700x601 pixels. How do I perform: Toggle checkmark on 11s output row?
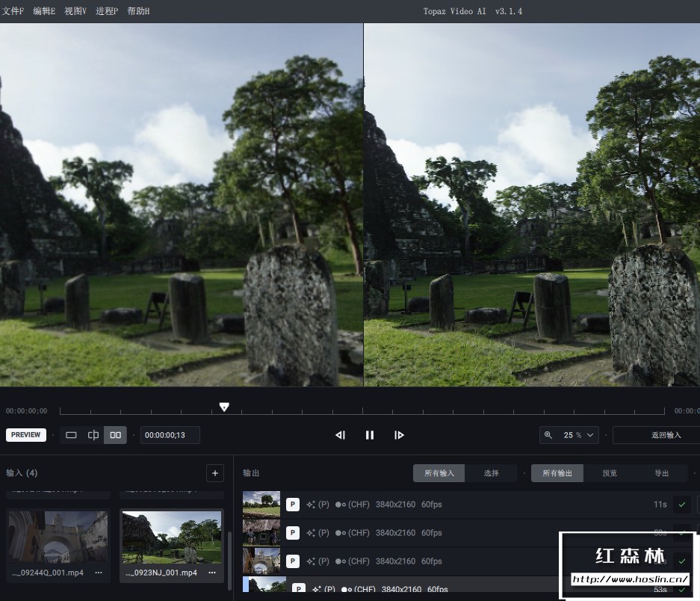pyautogui.click(x=681, y=505)
